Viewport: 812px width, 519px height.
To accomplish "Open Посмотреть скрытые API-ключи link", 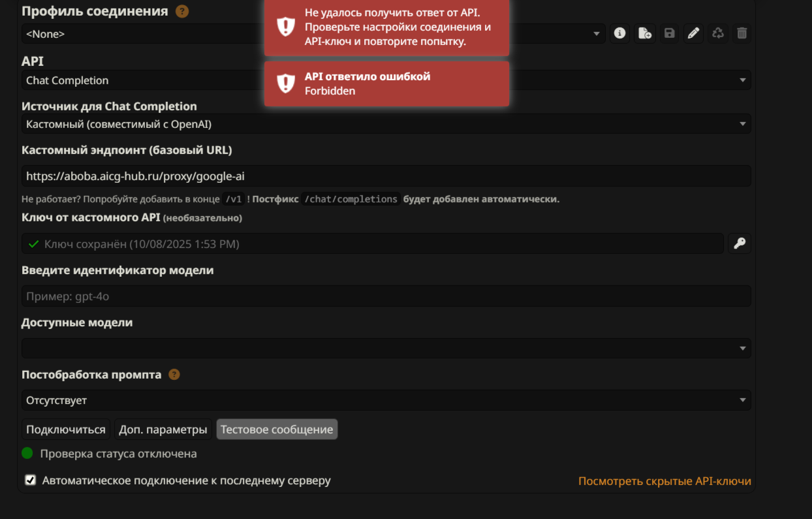I will click(664, 481).
